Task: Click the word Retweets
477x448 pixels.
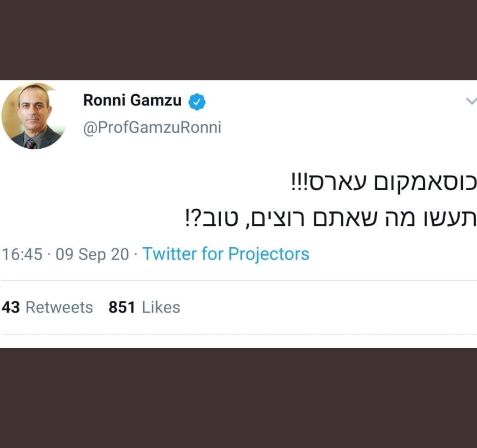Action: click(x=59, y=307)
